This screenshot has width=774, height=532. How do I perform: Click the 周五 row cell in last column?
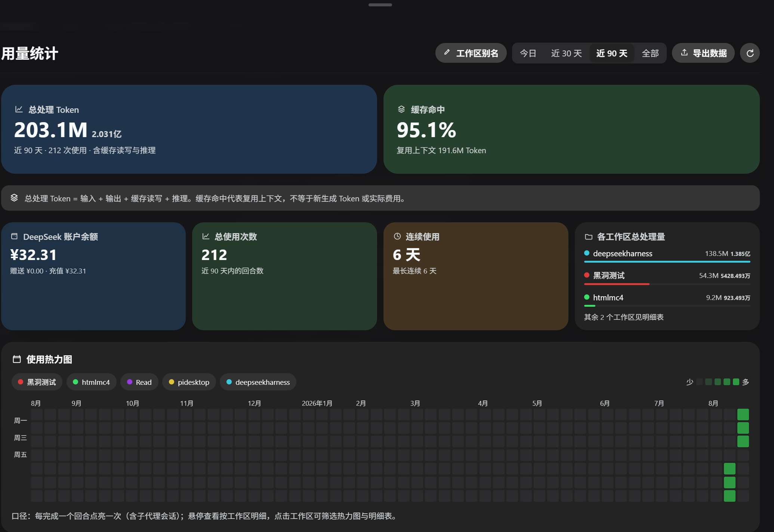743,455
